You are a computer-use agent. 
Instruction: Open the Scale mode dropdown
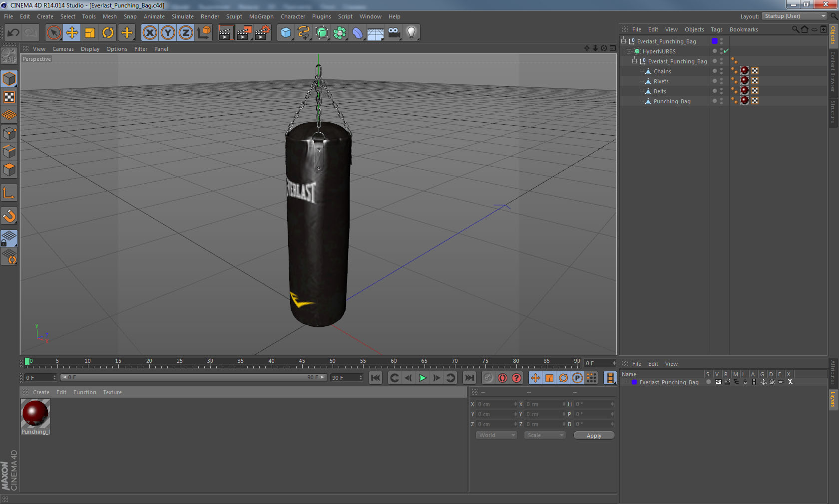pyautogui.click(x=545, y=435)
